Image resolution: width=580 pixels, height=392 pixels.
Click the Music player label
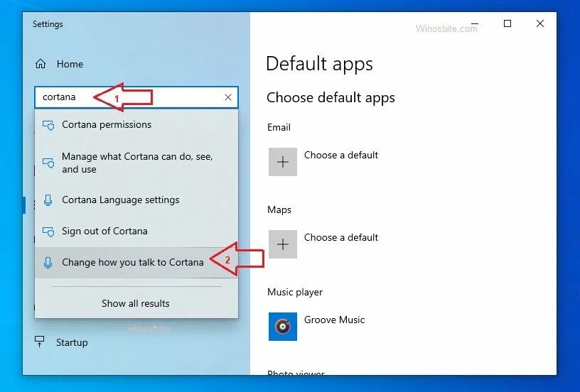295,293
